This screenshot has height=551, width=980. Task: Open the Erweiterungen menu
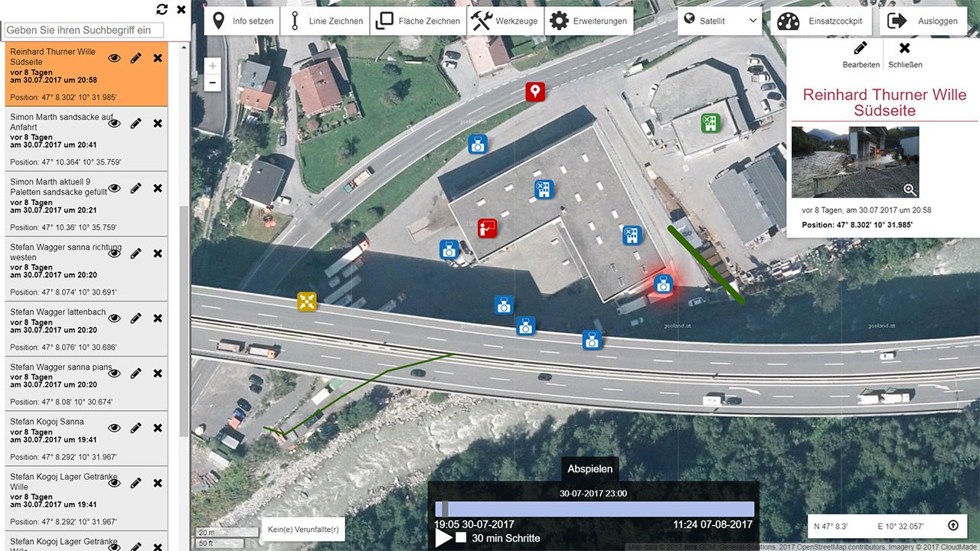tap(590, 21)
